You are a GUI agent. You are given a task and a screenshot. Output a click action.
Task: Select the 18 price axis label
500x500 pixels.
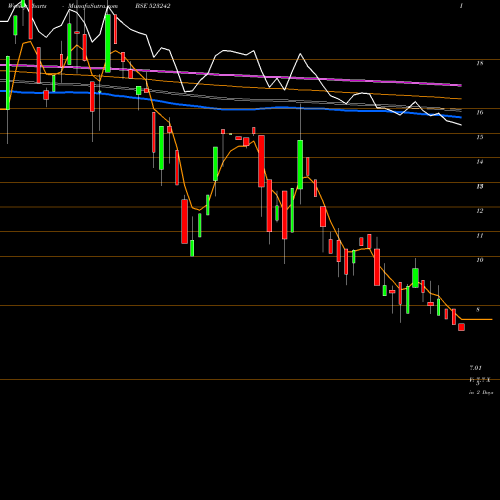pos(480,63)
